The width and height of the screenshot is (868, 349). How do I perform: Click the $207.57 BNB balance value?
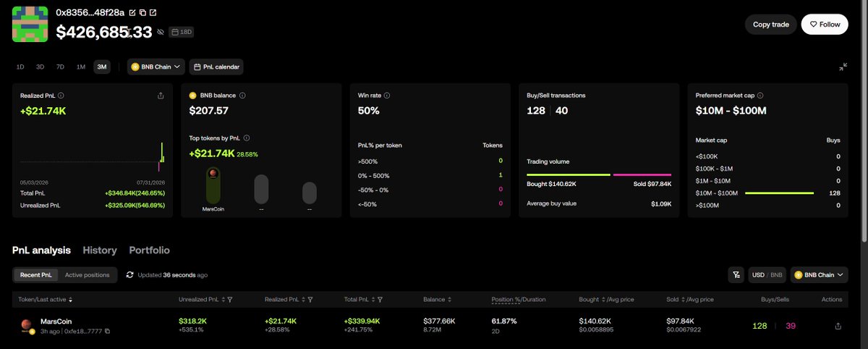[x=209, y=111]
